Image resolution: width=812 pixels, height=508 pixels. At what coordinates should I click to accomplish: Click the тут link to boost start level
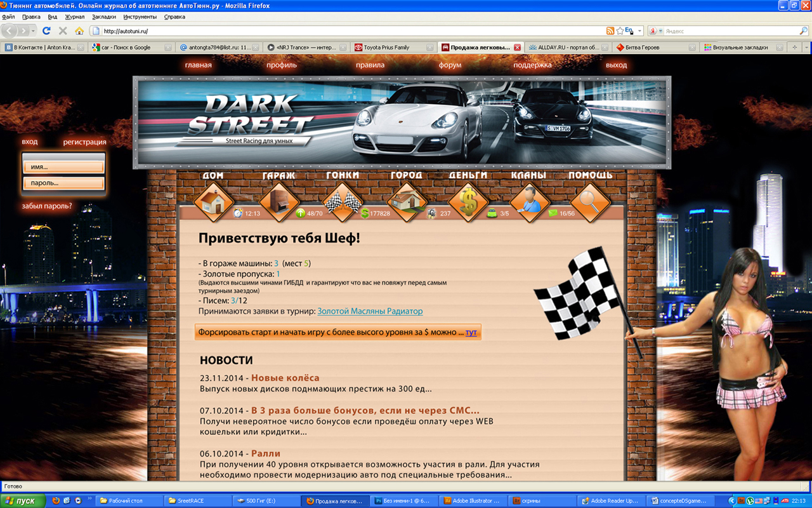(x=469, y=331)
